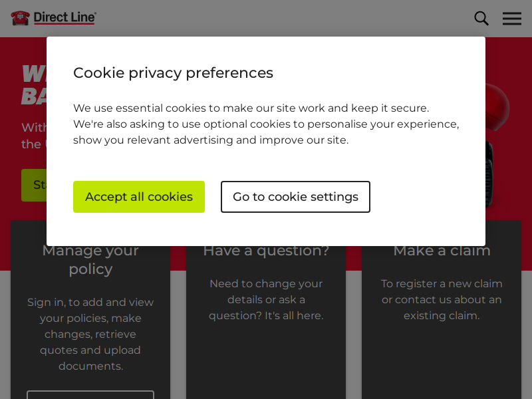Click the Direct Line wordmark

click(65, 18)
